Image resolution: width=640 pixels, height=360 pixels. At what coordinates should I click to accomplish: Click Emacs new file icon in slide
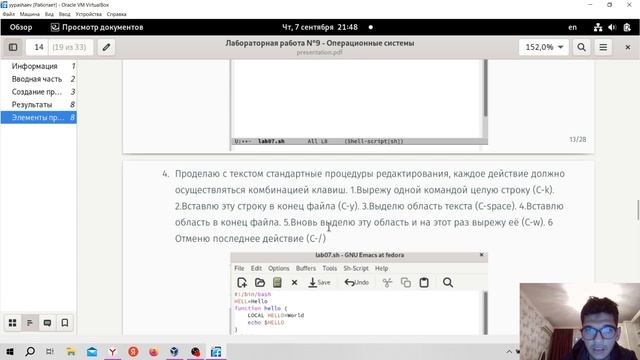(x=242, y=282)
